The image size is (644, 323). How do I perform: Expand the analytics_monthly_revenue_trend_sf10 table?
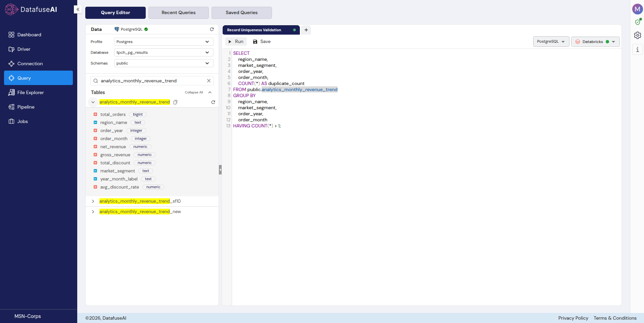tap(93, 201)
